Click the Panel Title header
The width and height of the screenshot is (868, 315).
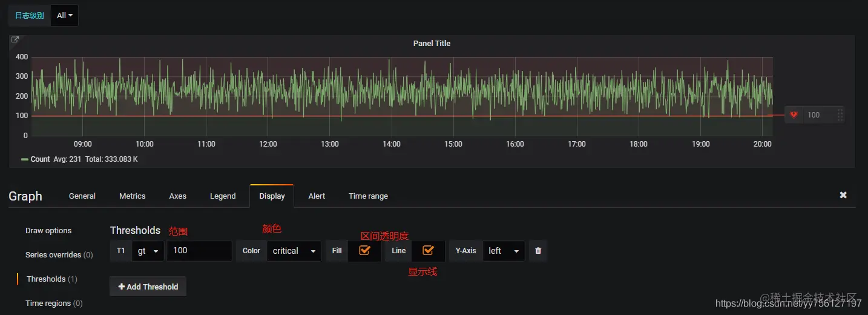point(432,44)
